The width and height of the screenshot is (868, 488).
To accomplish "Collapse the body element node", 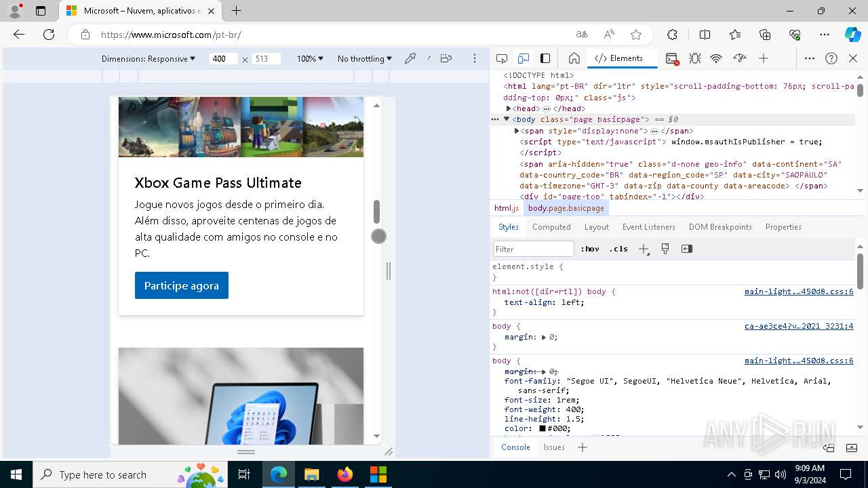I will click(x=506, y=119).
